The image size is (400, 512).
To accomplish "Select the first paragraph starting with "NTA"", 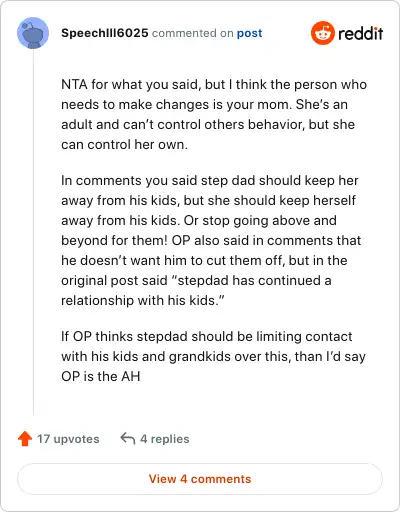I will 214,114.
